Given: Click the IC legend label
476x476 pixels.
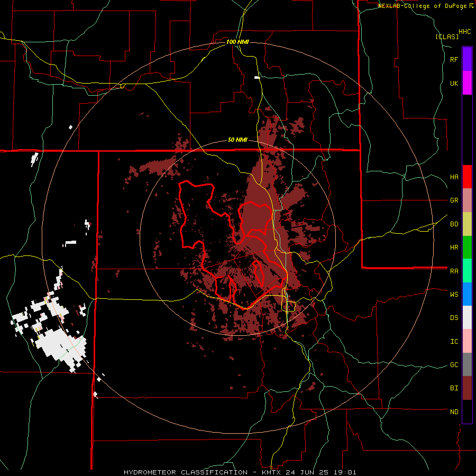Looking at the screenshot, I should 454,342.
